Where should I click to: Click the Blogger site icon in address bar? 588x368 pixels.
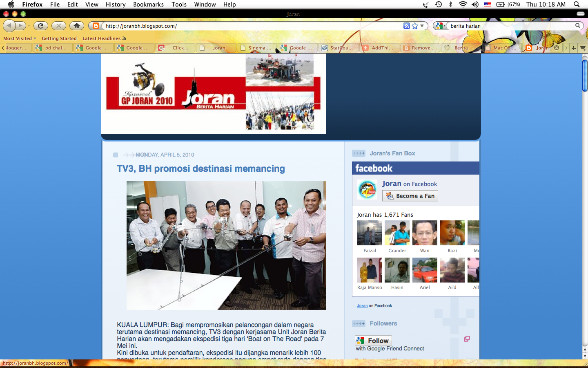[x=96, y=26]
